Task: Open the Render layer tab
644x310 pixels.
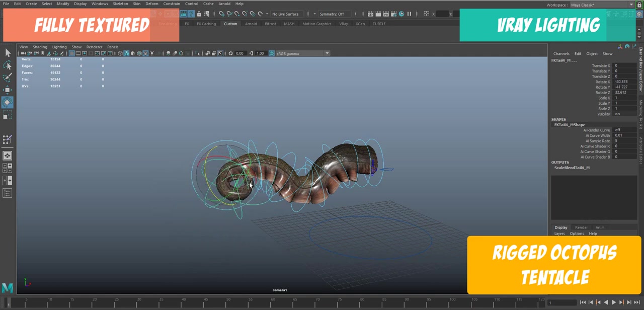Action: click(x=581, y=227)
